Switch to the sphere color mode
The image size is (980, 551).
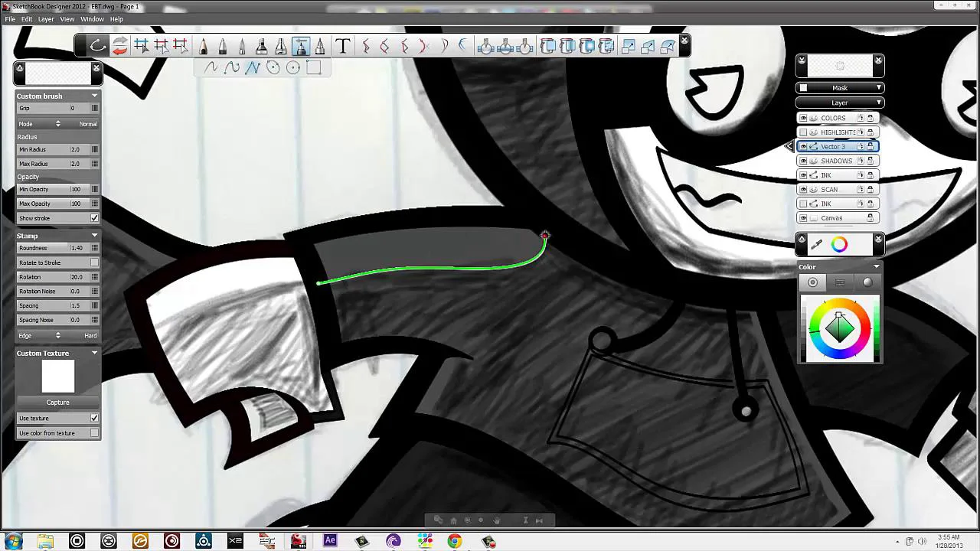[867, 282]
